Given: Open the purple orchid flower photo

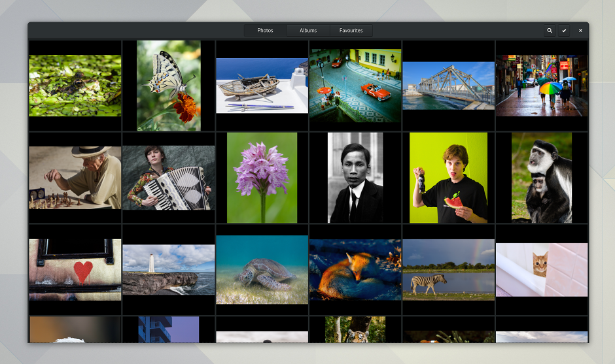Looking at the screenshot, I should (262, 178).
